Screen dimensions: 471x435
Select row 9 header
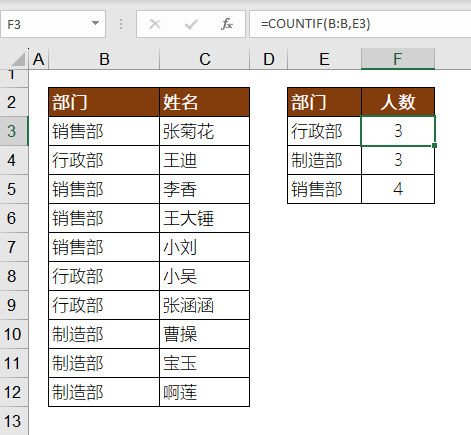pyautogui.click(x=14, y=305)
